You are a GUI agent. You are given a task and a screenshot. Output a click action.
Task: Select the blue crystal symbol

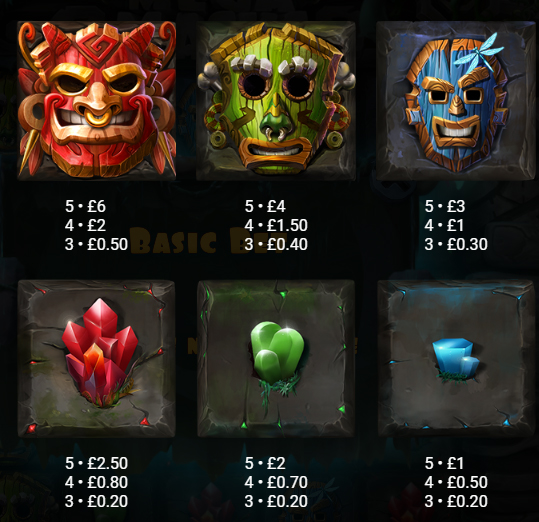coord(456,358)
